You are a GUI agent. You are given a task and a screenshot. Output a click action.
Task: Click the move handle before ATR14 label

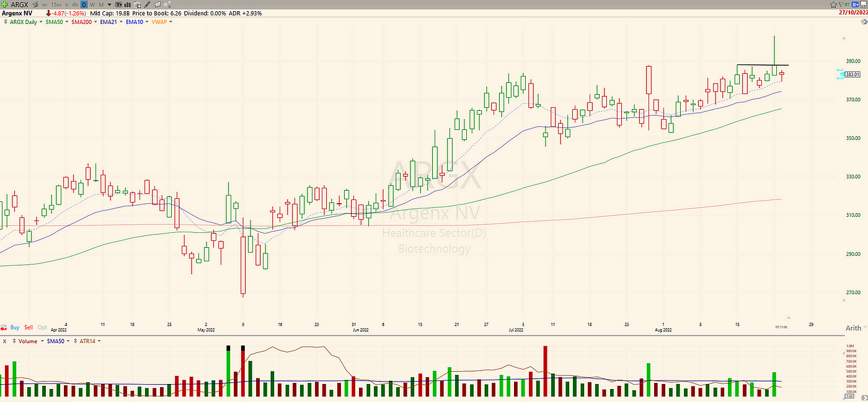point(75,341)
